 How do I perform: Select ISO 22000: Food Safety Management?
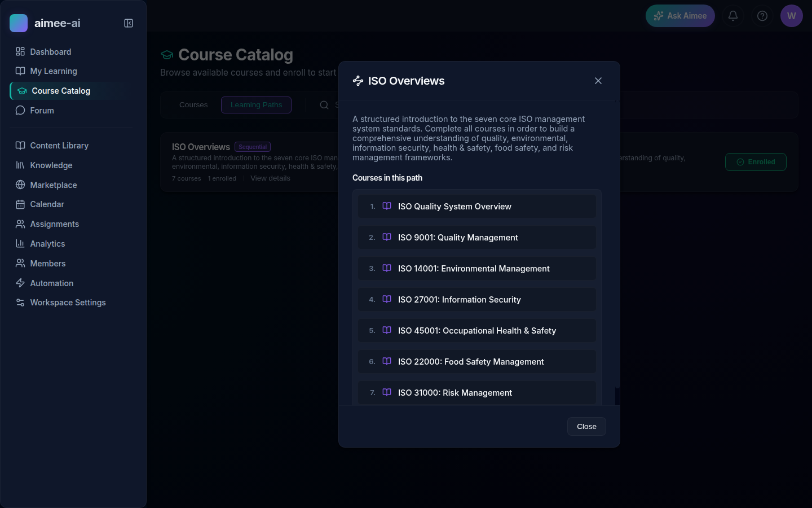[477, 362]
